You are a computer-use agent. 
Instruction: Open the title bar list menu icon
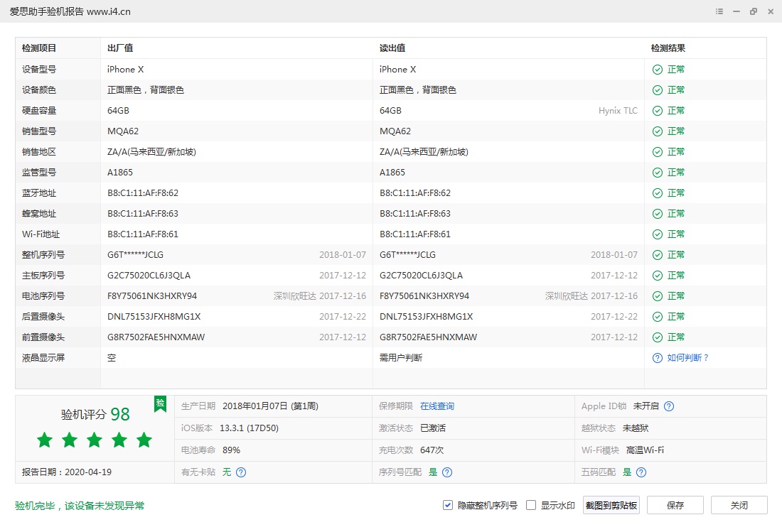point(719,11)
